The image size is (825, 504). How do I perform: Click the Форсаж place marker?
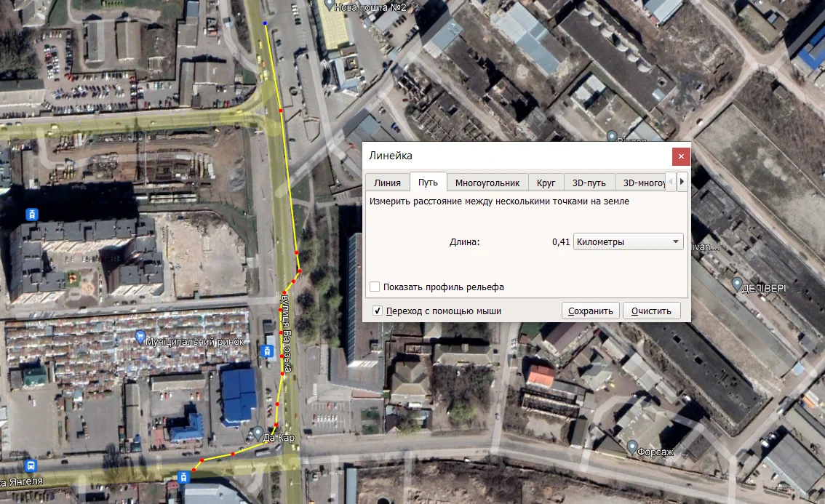[632, 446]
